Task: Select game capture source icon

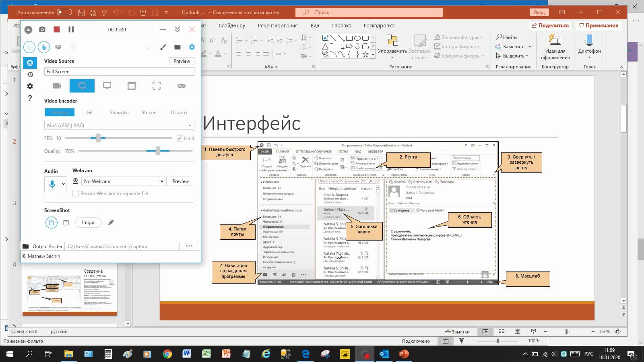Action: click(x=182, y=86)
